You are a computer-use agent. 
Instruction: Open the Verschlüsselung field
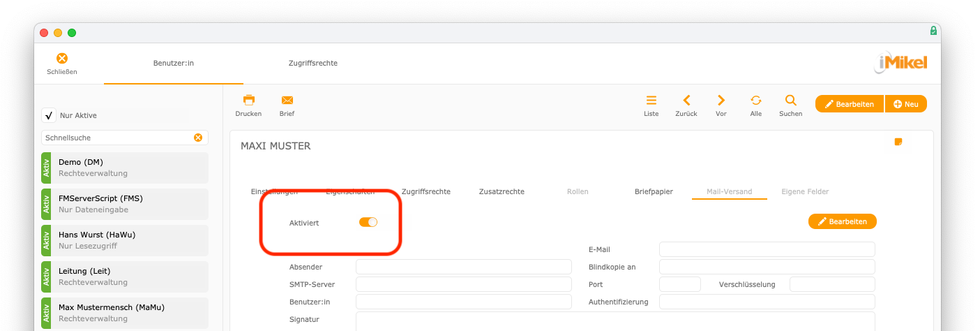[x=832, y=284]
